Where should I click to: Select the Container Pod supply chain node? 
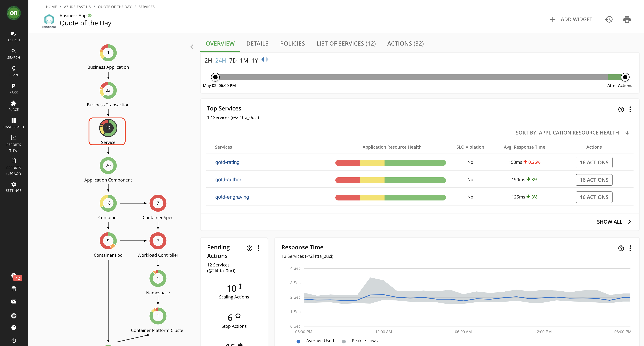(108, 241)
